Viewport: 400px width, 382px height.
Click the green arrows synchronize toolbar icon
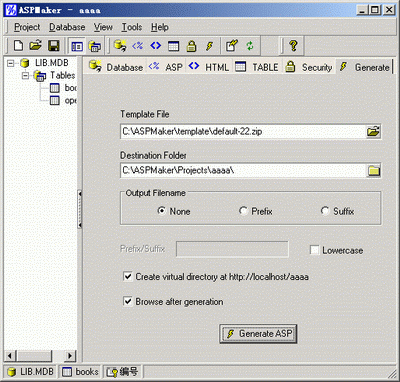point(250,46)
